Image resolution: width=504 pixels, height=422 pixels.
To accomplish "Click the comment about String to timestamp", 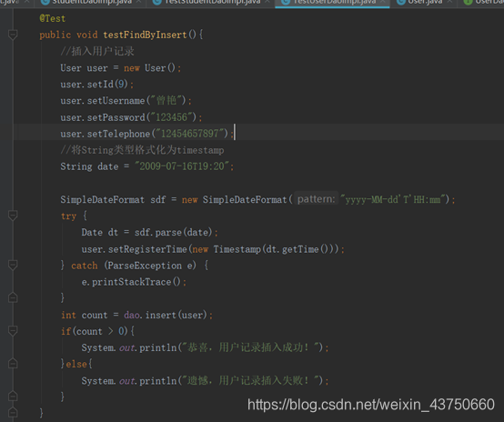I will 142,150.
